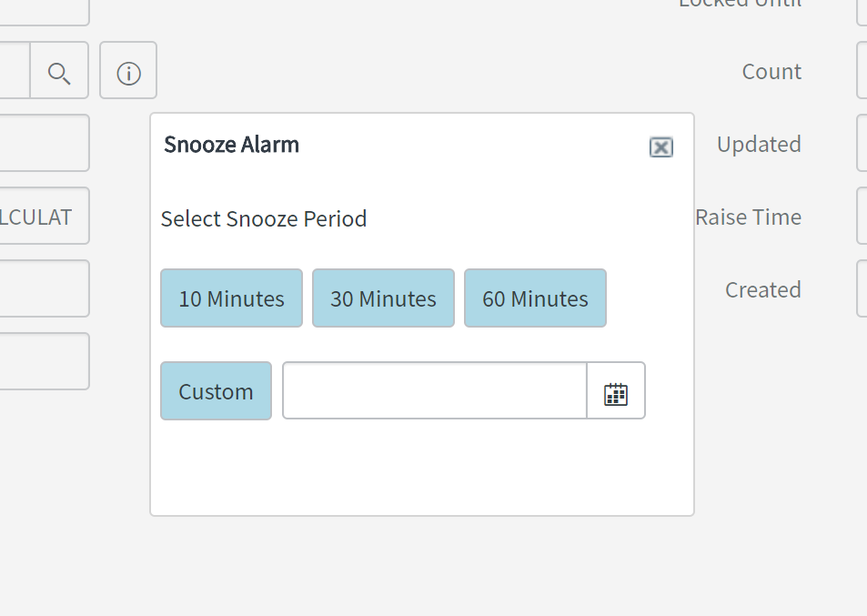The width and height of the screenshot is (867, 616).
Task: Click the Select Snooze Period label
Action: (x=264, y=219)
